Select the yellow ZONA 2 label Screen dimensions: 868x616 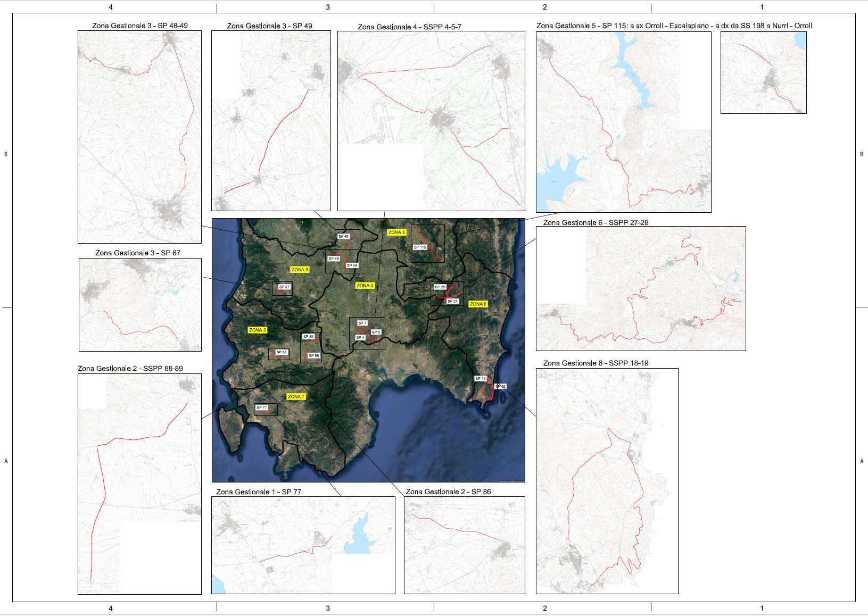258,330
